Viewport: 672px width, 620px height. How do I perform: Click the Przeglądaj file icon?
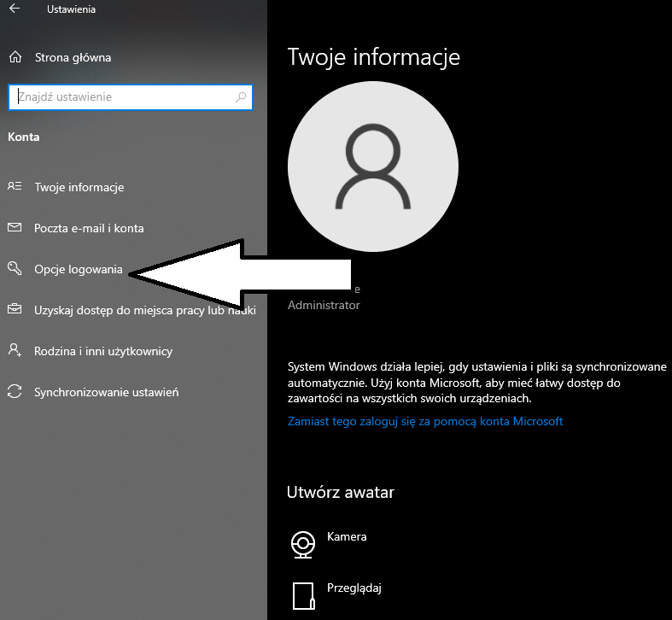point(303,595)
